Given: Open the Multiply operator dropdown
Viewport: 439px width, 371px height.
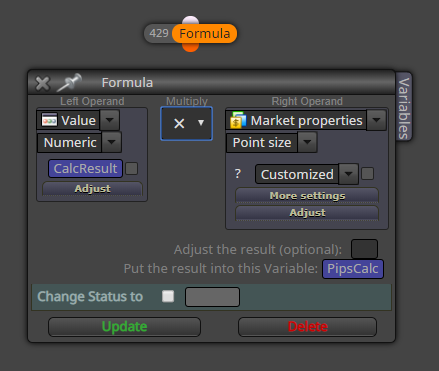Looking at the screenshot, I should [186, 123].
